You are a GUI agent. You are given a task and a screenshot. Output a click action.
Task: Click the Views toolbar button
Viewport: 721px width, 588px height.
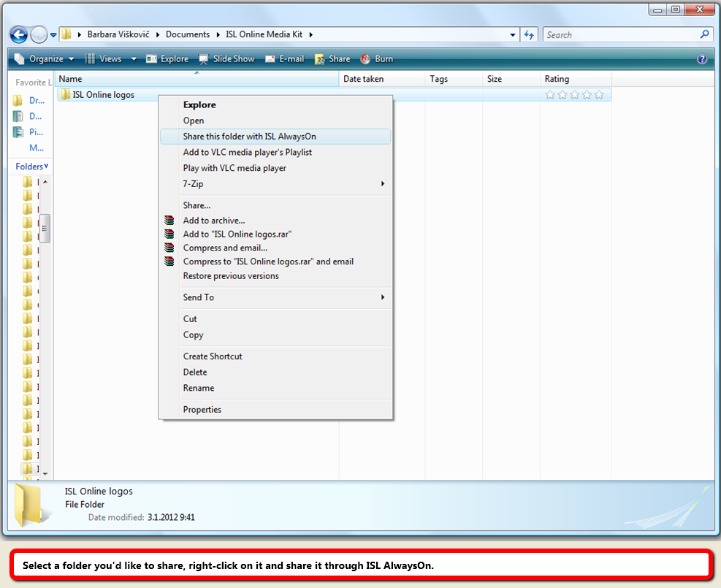coord(104,59)
